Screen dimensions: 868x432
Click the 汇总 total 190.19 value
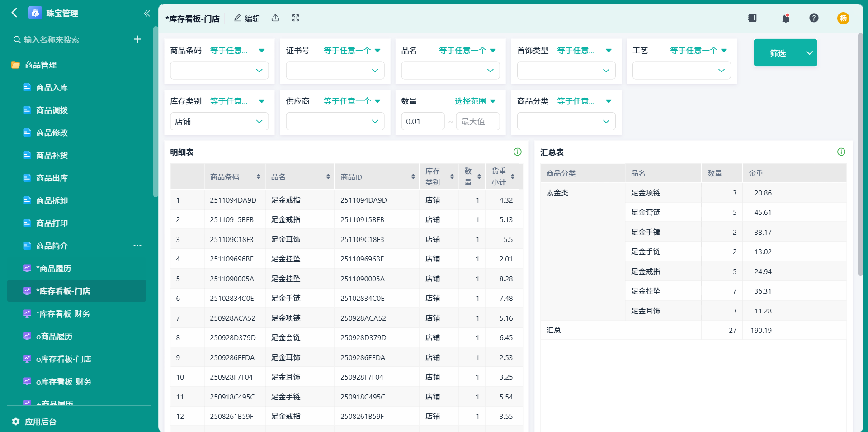pyautogui.click(x=761, y=330)
